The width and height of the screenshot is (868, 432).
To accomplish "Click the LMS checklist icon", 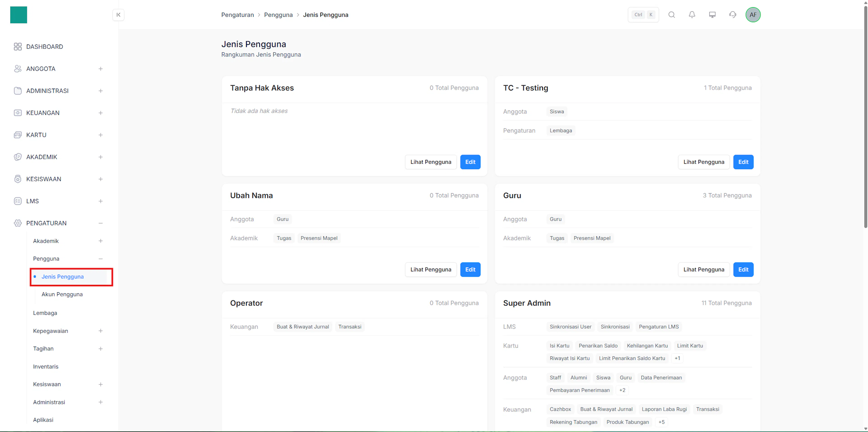I will tap(18, 201).
